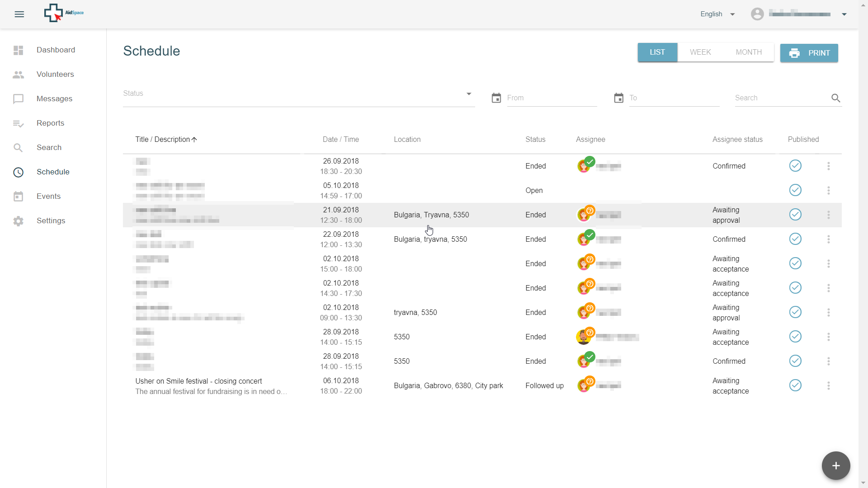Expand the user account dropdown arrow
868x488 pixels.
click(844, 14)
